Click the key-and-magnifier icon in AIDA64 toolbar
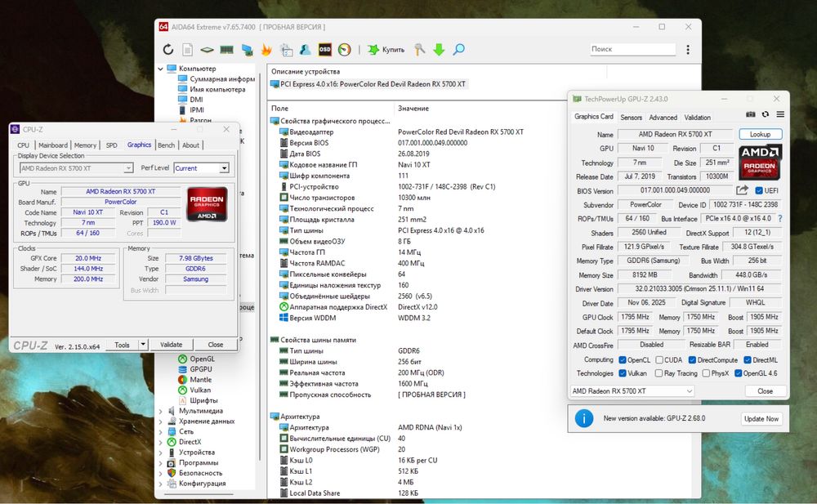This screenshot has width=817, height=504. (x=419, y=50)
